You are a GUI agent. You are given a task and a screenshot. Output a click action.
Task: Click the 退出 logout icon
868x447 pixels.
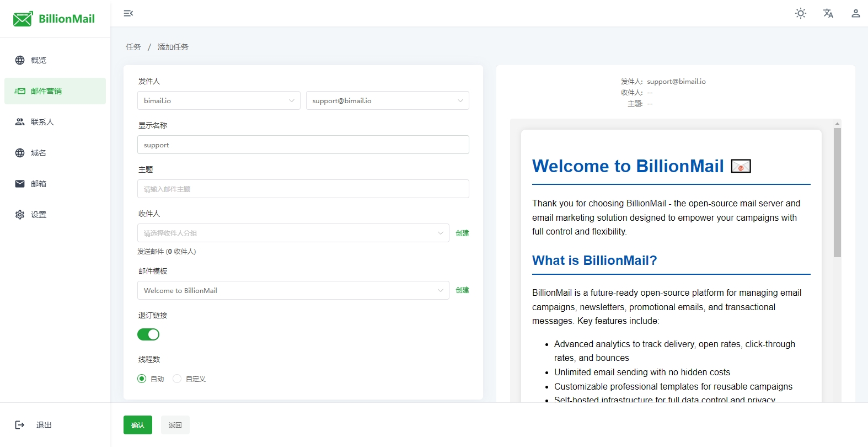(20, 425)
